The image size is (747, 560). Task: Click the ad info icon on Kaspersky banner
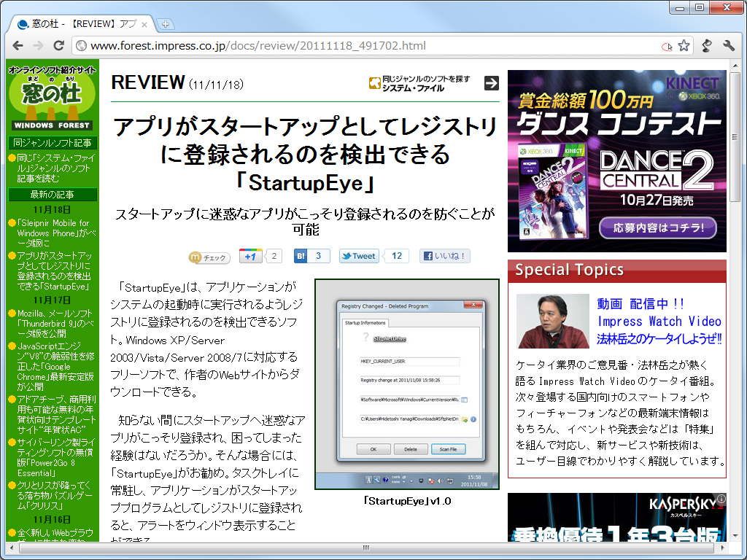pyautogui.click(x=721, y=498)
